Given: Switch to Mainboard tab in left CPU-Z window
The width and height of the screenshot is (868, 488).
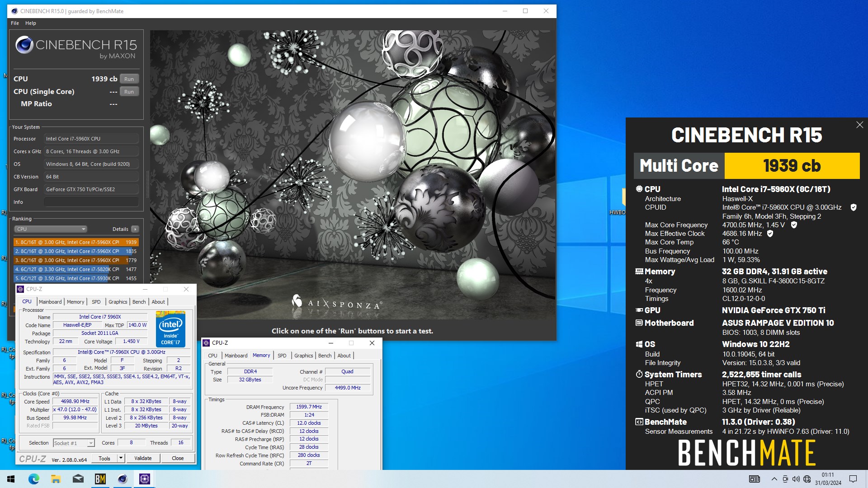Looking at the screenshot, I should (50, 302).
